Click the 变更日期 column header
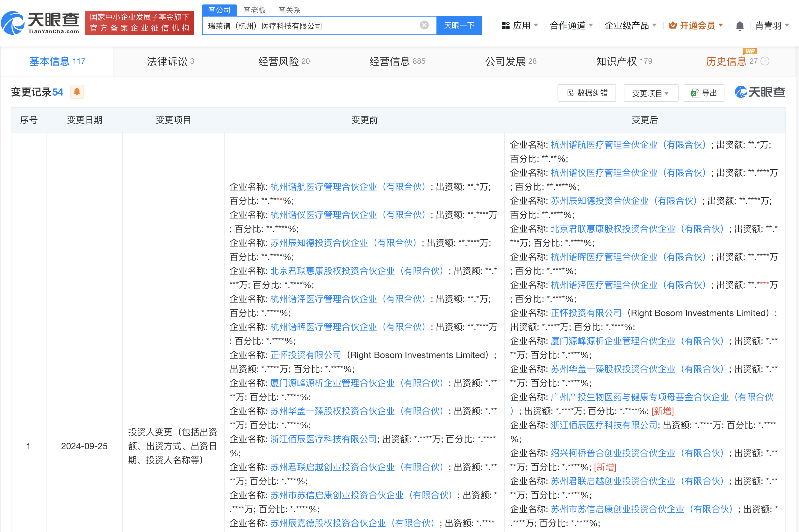The image size is (799, 532). pyautogui.click(x=84, y=120)
